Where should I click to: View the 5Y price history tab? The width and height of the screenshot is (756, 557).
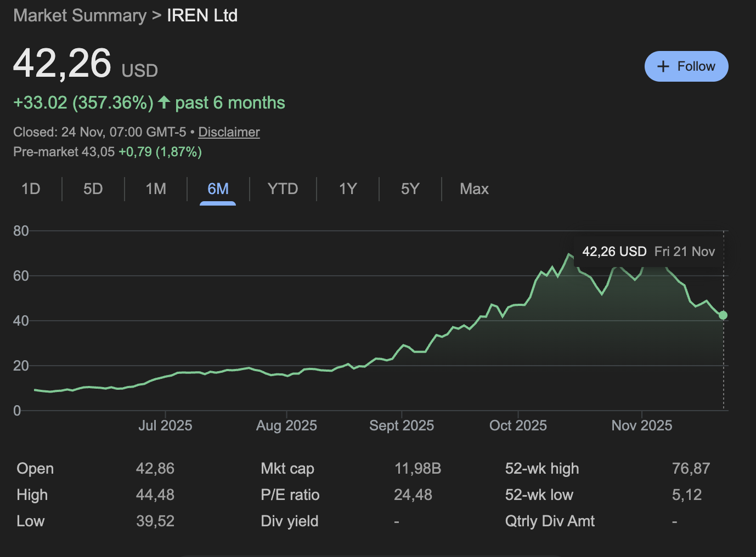410,189
